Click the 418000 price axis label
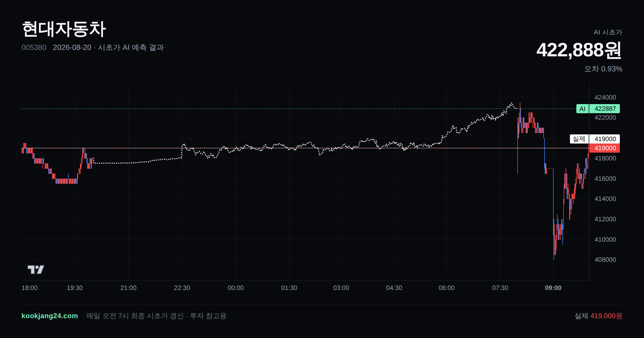The width and height of the screenshot is (644, 338). [605, 158]
